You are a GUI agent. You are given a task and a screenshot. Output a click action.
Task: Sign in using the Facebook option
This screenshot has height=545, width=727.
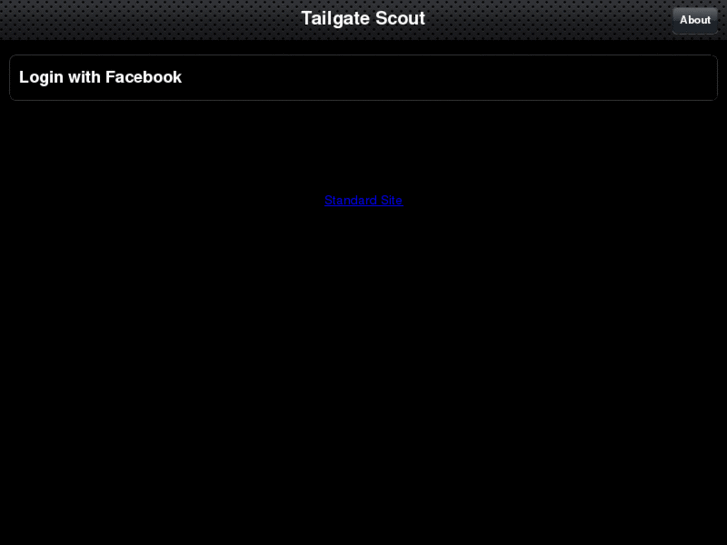[x=364, y=77]
